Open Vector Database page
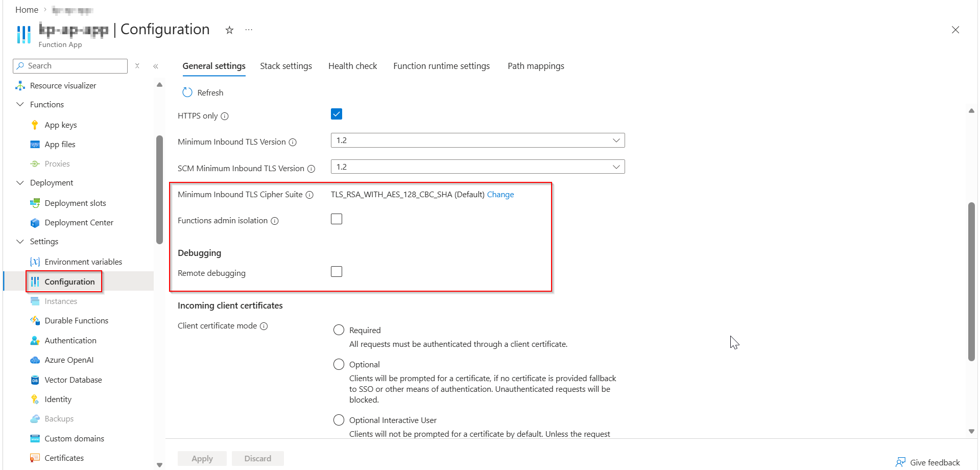Screen dimensions: 980x470 73,380
